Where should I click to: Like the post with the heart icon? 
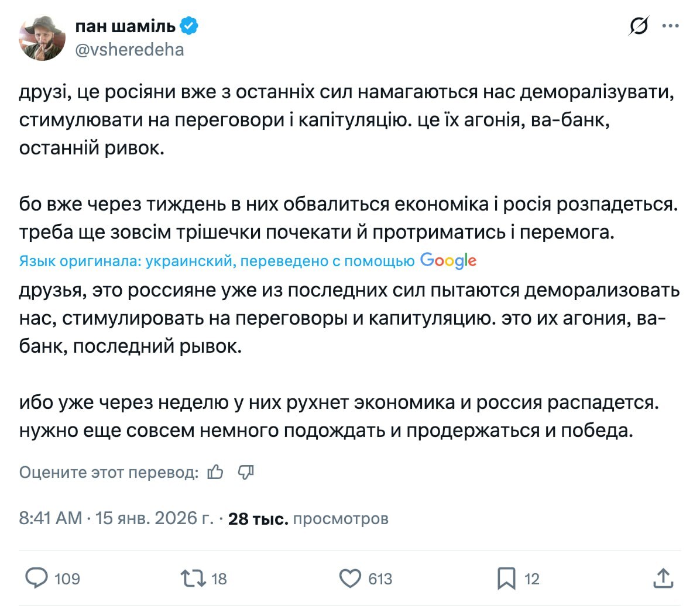(350, 579)
